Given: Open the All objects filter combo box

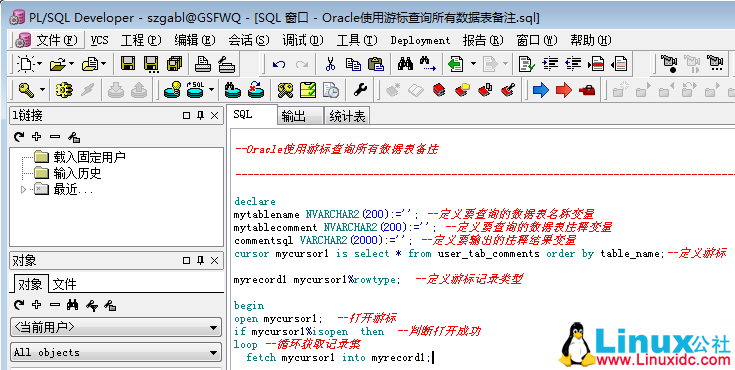Looking at the screenshot, I should tap(116, 352).
